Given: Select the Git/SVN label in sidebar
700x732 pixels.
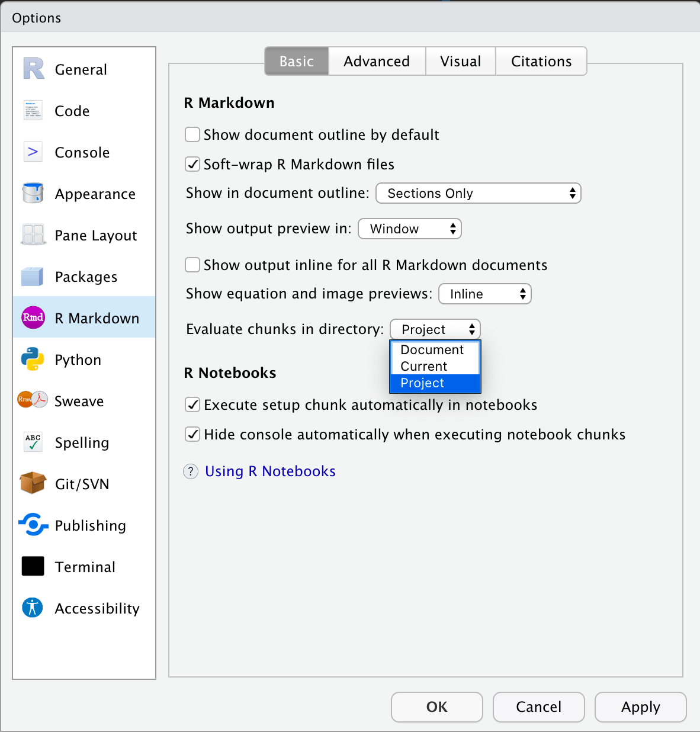Looking at the screenshot, I should point(82,484).
